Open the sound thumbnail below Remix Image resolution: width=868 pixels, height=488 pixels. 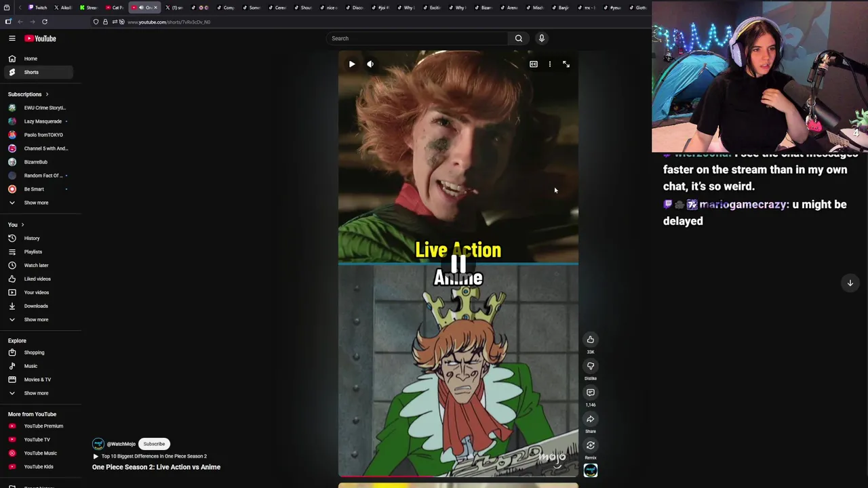(x=591, y=470)
